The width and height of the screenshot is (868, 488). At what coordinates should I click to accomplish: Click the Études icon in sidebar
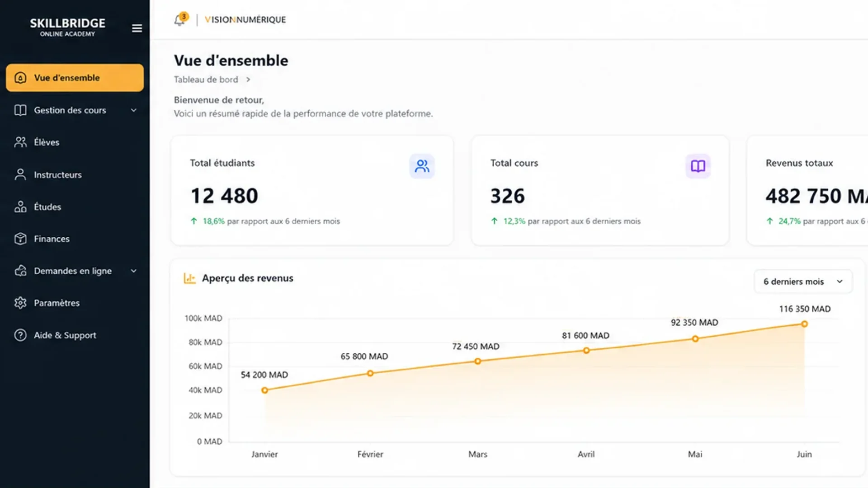[20, 206]
